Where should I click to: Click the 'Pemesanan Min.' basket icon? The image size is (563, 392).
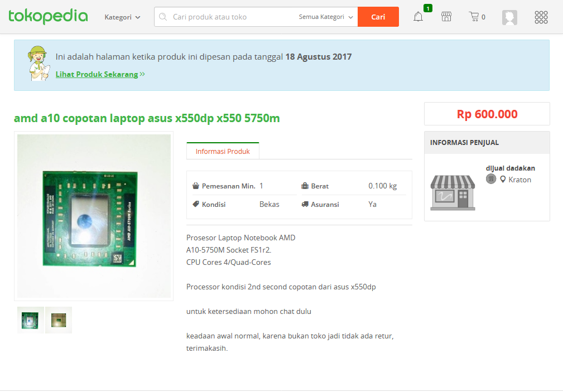click(196, 186)
